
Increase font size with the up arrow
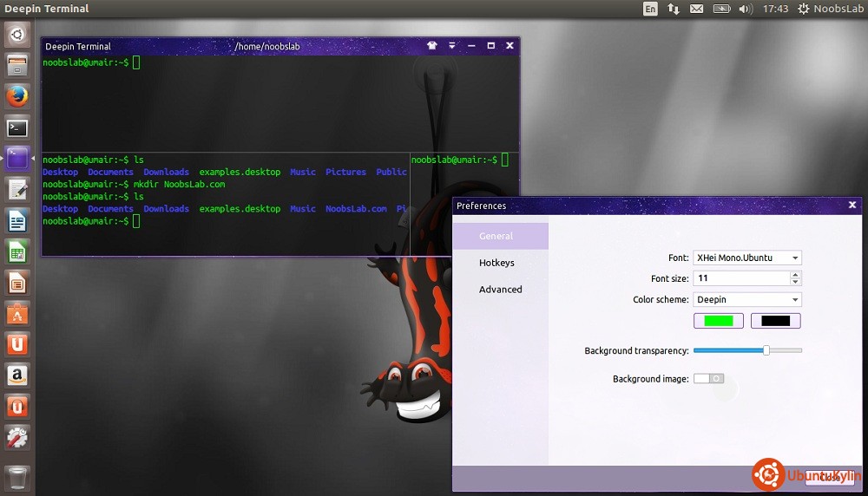[x=795, y=275]
